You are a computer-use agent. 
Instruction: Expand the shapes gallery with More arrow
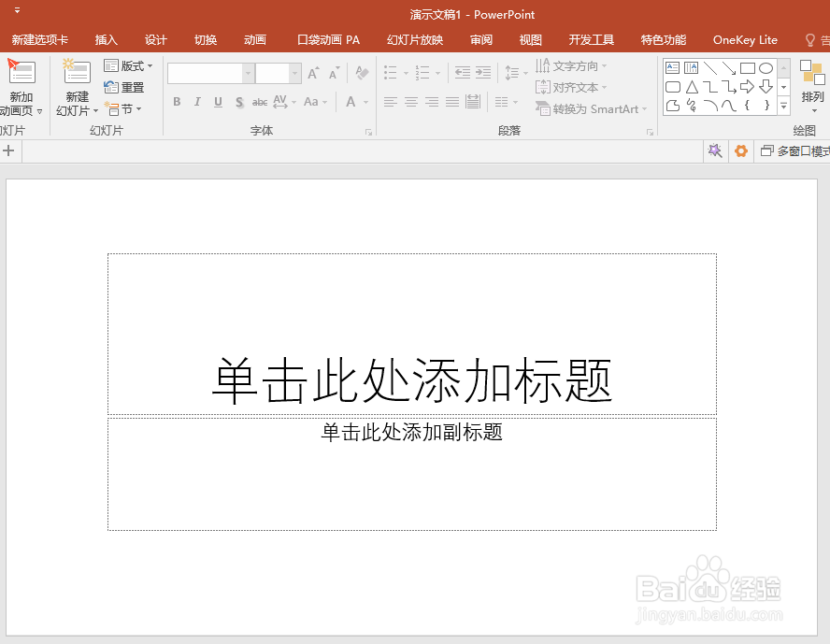[x=783, y=106]
